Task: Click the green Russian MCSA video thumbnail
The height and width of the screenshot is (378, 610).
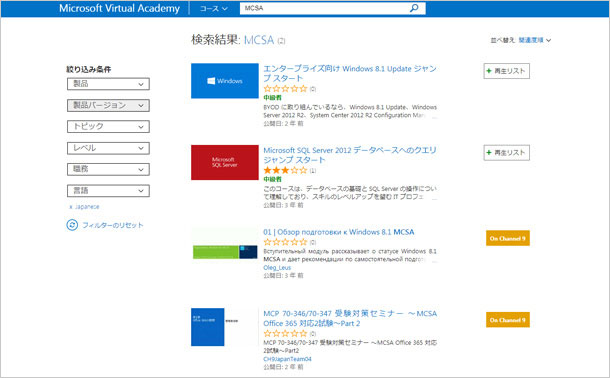Action: click(225, 252)
